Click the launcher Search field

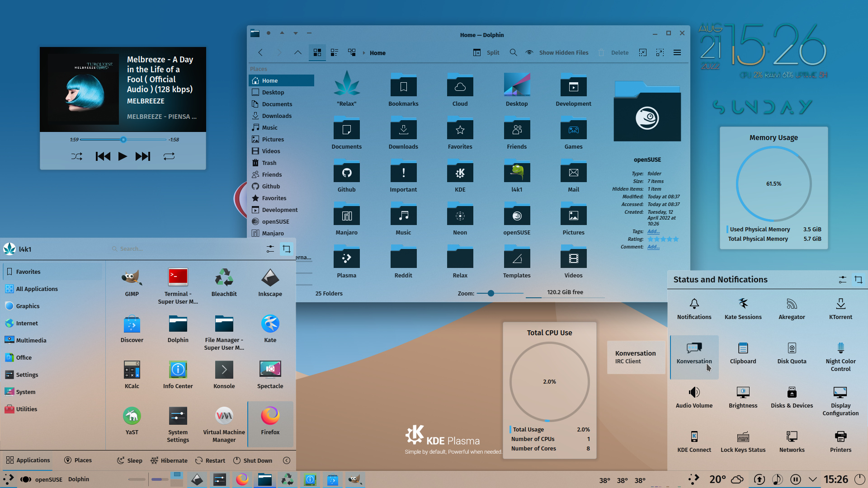pos(185,249)
